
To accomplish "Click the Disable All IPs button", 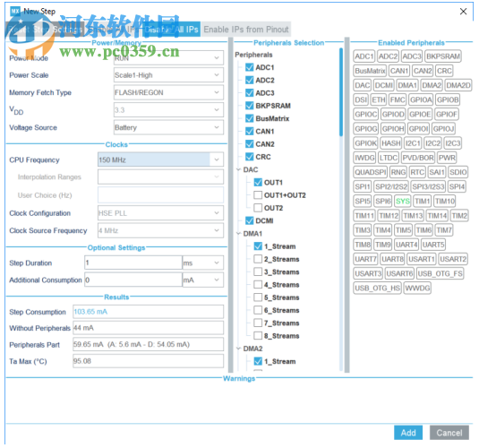I will pos(171,30).
